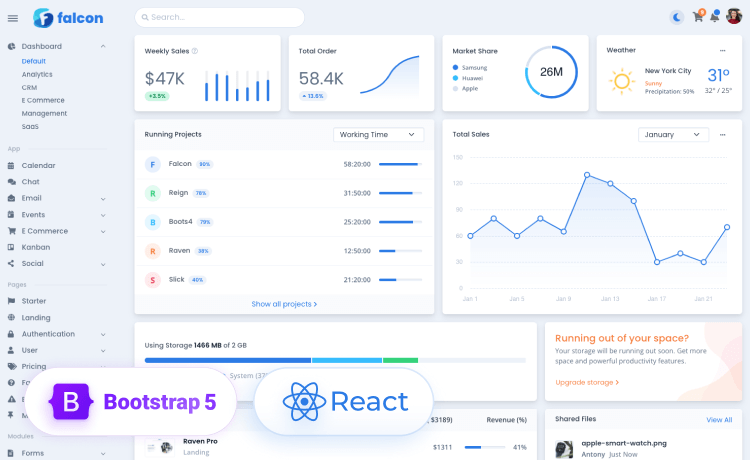Screen dimensions: 750x460
Task: Expand the Email submenu chevron
Action: coord(103,199)
